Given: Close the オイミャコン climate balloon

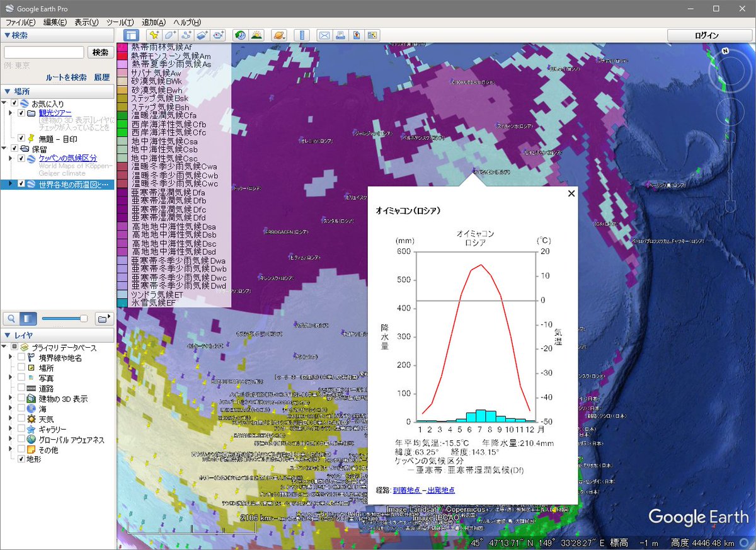Looking at the screenshot, I should [571, 193].
